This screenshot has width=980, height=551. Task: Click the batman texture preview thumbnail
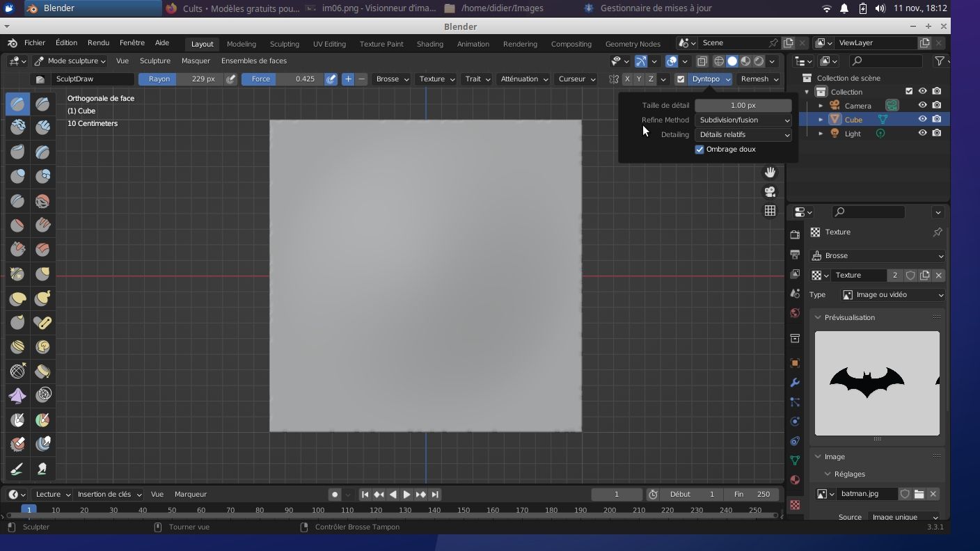pos(876,383)
